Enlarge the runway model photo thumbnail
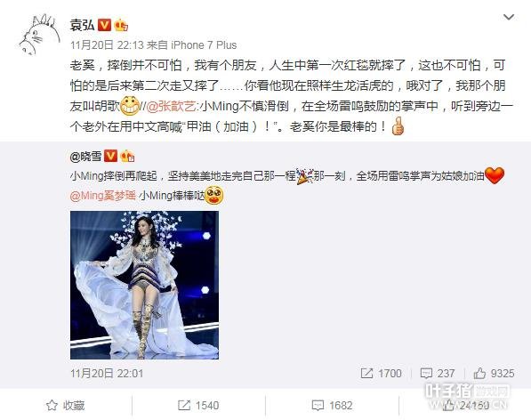 [145, 285]
